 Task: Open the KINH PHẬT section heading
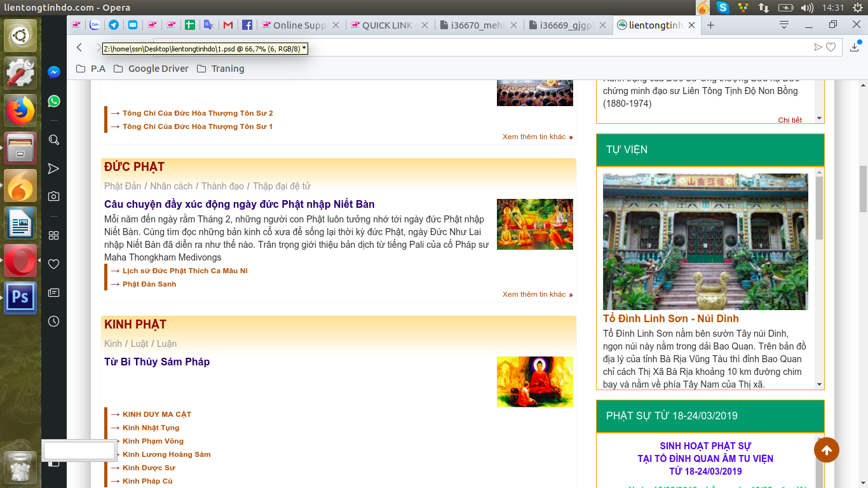[135, 324]
